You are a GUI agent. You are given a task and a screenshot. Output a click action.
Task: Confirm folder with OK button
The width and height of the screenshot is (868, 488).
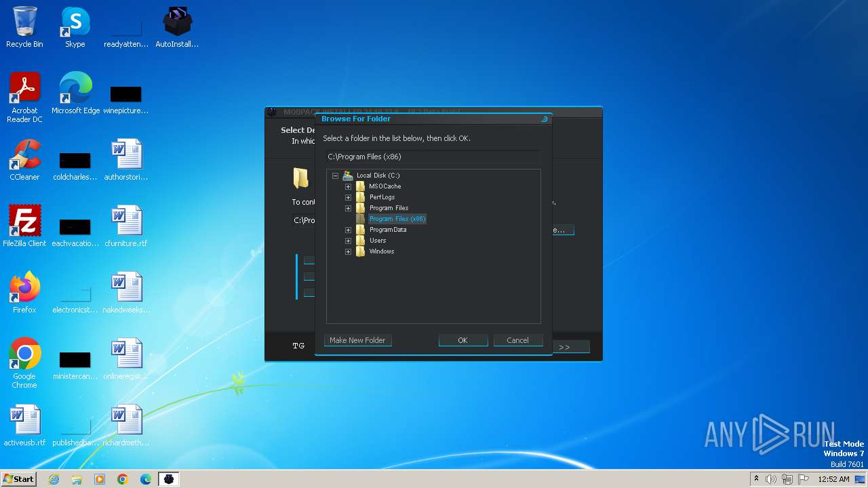click(x=462, y=340)
